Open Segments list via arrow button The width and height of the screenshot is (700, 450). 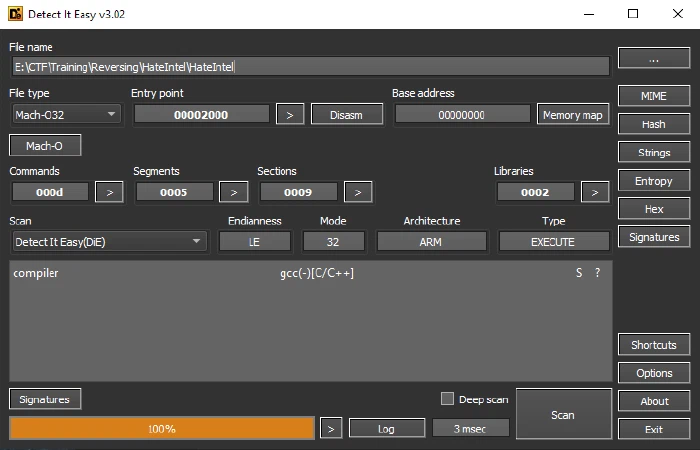click(x=233, y=192)
